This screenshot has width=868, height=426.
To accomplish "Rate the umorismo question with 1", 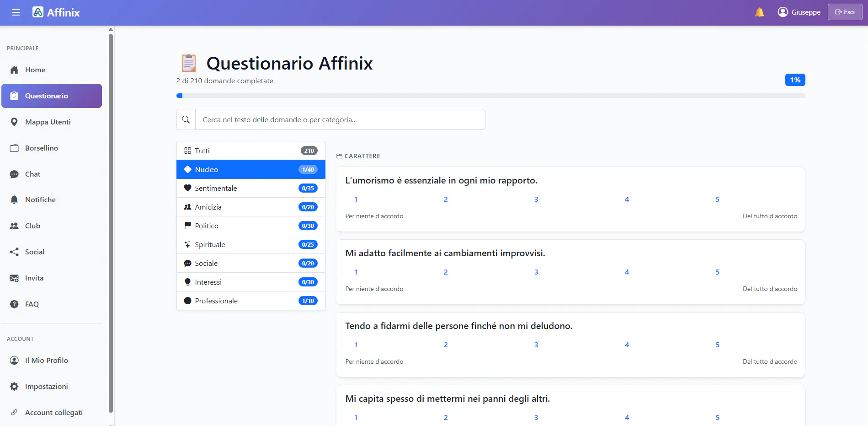I will pos(356,200).
